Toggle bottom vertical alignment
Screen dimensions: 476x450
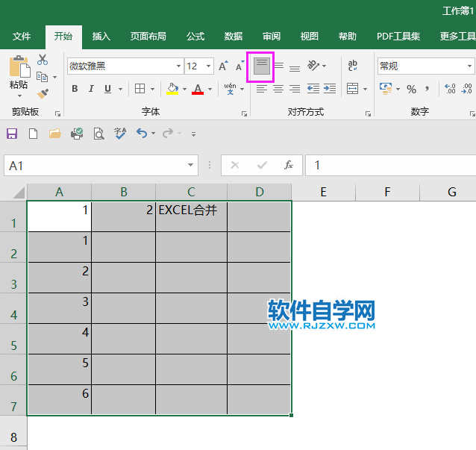295,68
